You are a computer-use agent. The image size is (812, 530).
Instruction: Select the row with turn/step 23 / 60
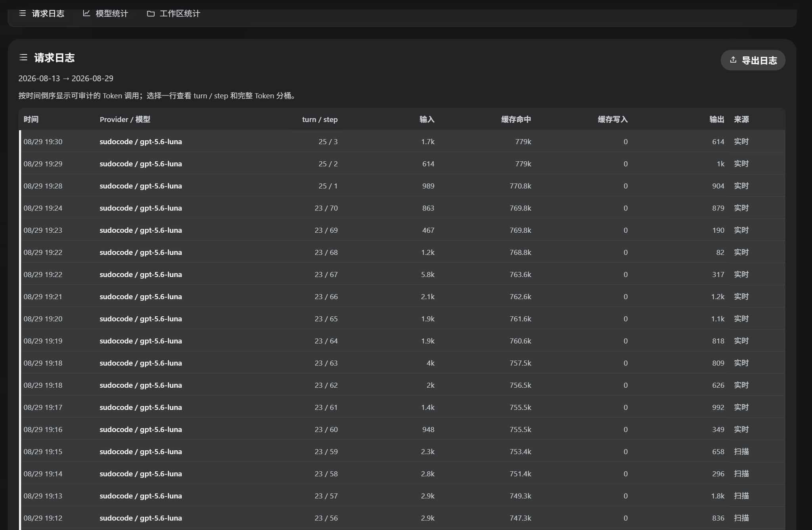(x=402, y=429)
